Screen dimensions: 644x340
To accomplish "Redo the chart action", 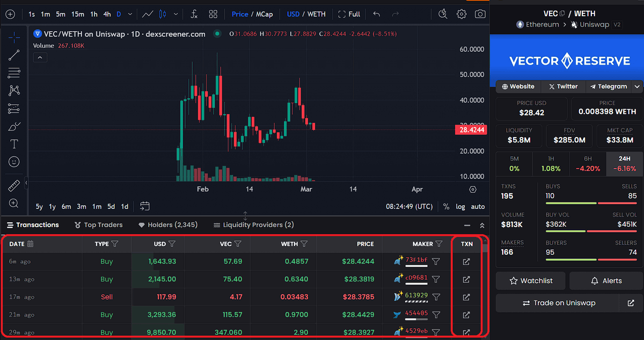I will [396, 14].
